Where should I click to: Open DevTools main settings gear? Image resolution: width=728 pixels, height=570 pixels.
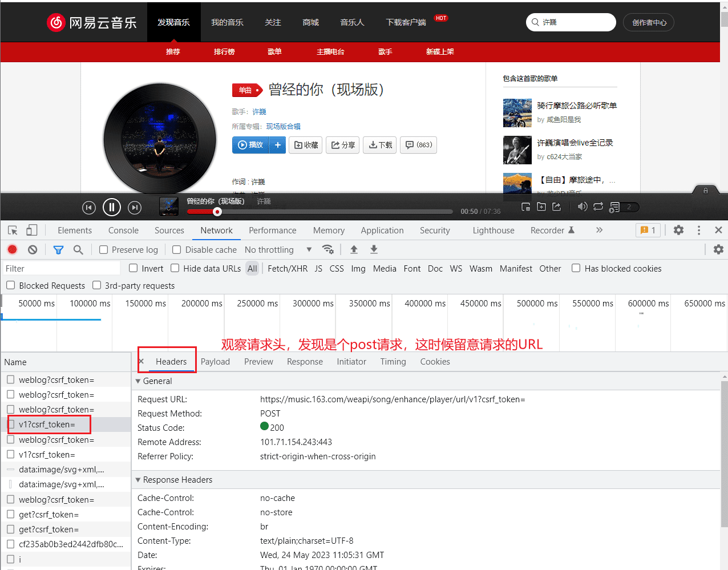(x=678, y=230)
